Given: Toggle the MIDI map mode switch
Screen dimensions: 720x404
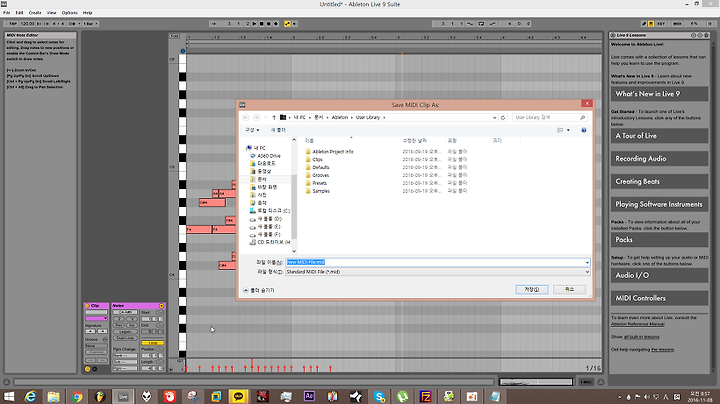Looking at the screenshot, I should 677,23.
